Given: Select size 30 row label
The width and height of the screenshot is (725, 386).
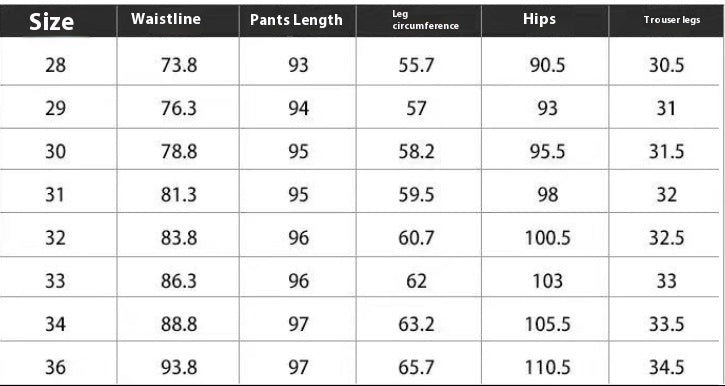Looking at the screenshot, I should pyautogui.click(x=55, y=152).
